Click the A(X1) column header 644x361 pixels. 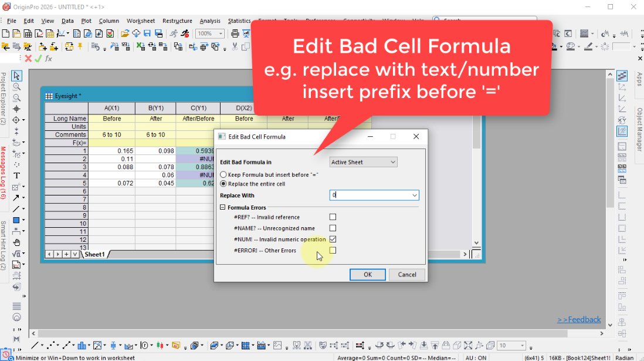[x=111, y=108]
